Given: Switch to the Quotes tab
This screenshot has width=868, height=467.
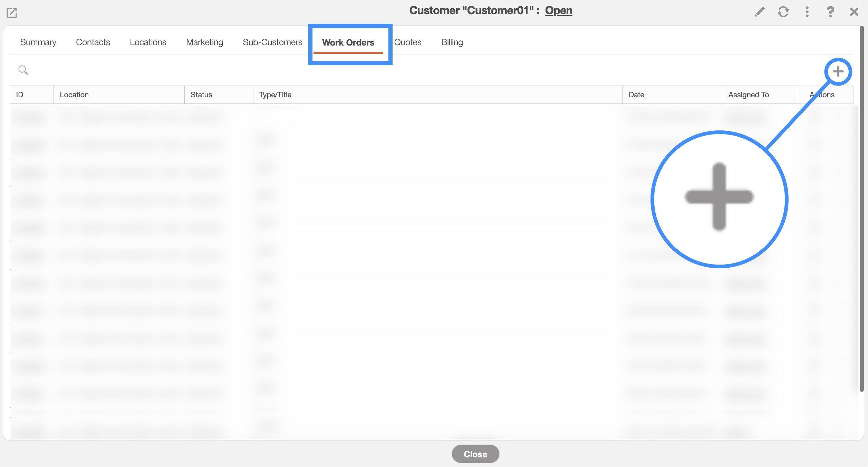Looking at the screenshot, I should (x=407, y=42).
